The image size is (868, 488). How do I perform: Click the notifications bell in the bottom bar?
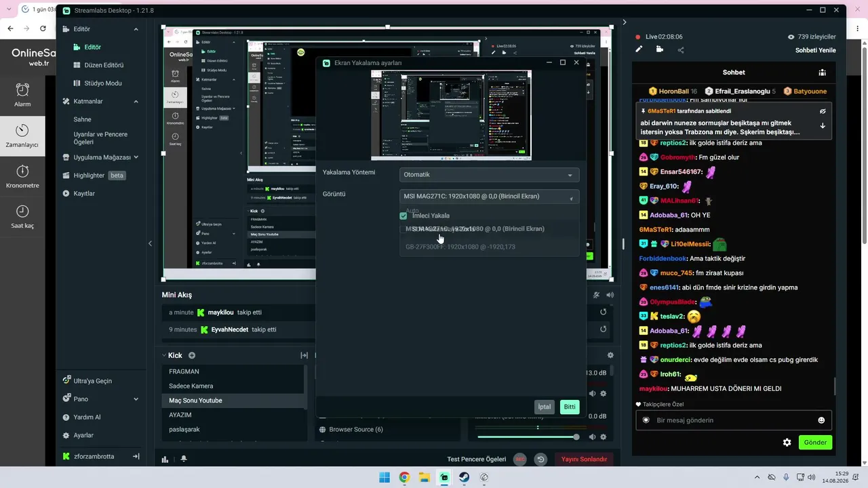tap(183, 459)
